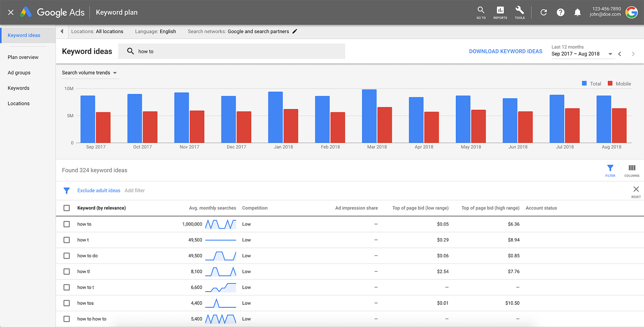Edit search networks with the pencil icon

[x=295, y=31]
